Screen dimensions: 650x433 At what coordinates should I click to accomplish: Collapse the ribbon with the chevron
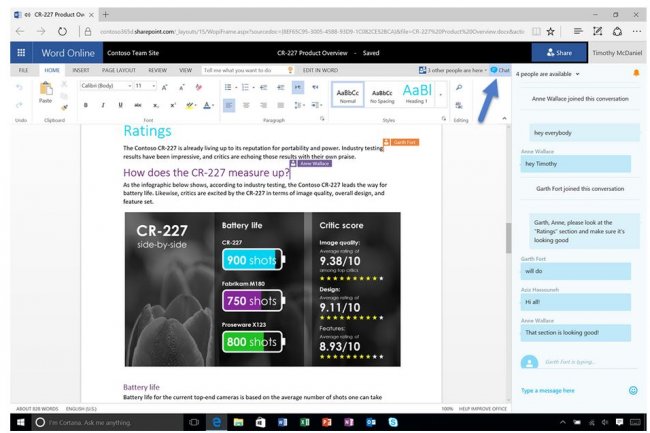(504, 119)
